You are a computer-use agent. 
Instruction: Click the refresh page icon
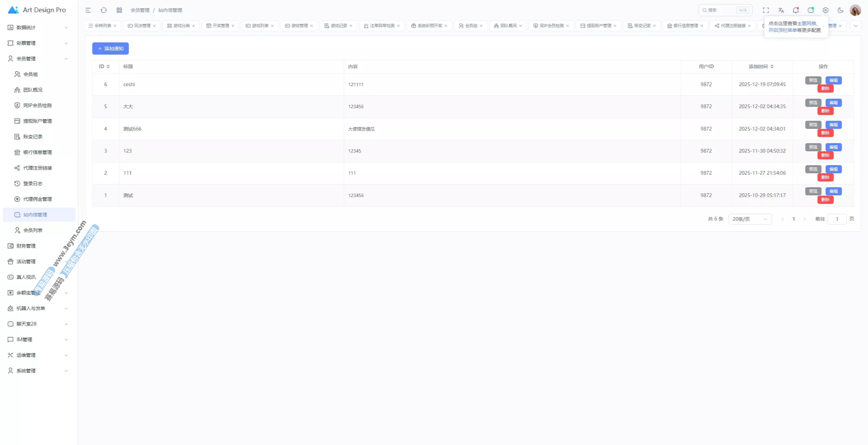pyautogui.click(x=104, y=10)
